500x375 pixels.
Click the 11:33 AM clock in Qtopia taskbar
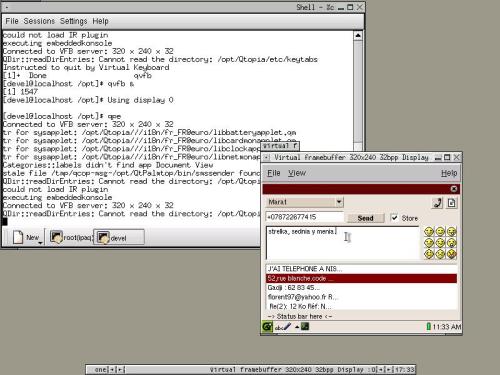pos(447,327)
